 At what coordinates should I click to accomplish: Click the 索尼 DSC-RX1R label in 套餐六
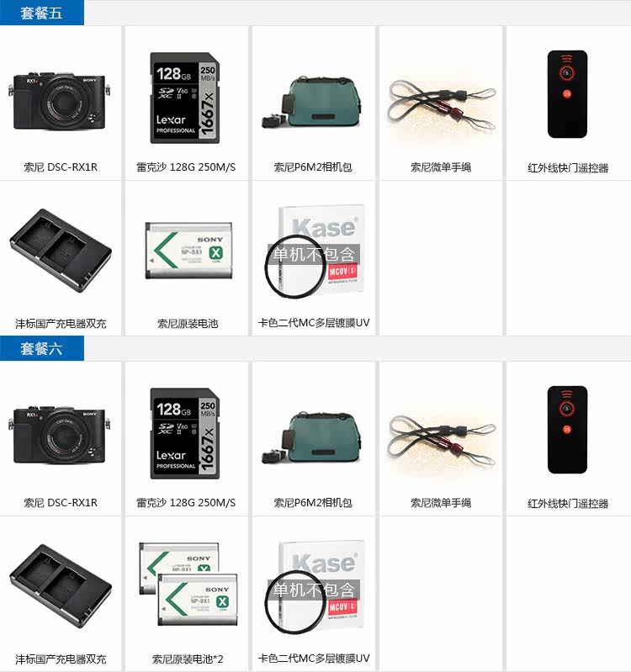click(x=61, y=502)
